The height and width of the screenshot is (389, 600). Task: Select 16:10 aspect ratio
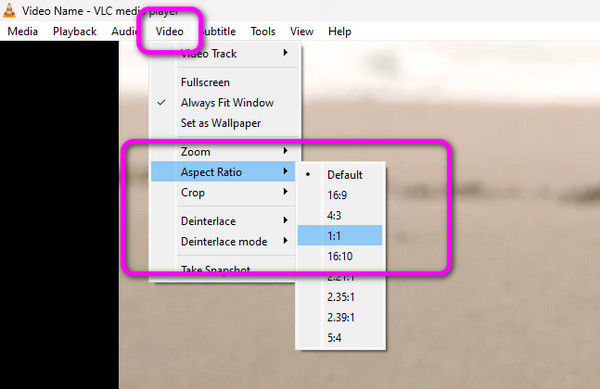340,256
